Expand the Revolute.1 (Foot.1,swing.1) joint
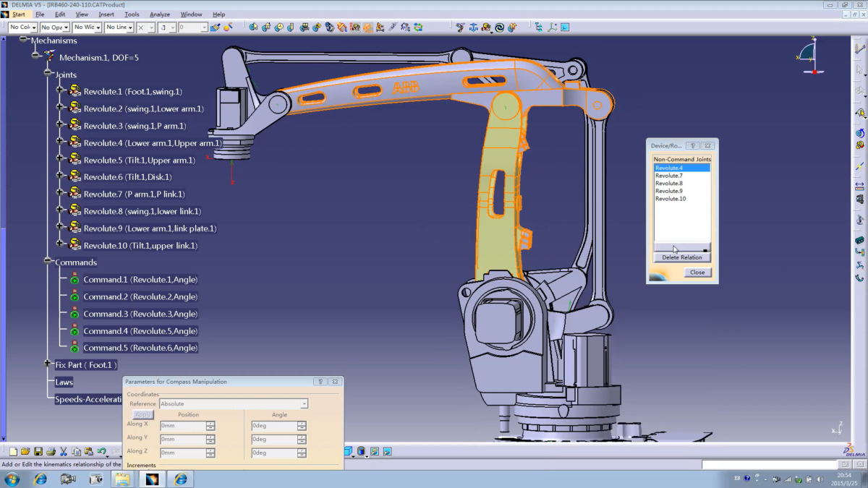 tap(60, 91)
